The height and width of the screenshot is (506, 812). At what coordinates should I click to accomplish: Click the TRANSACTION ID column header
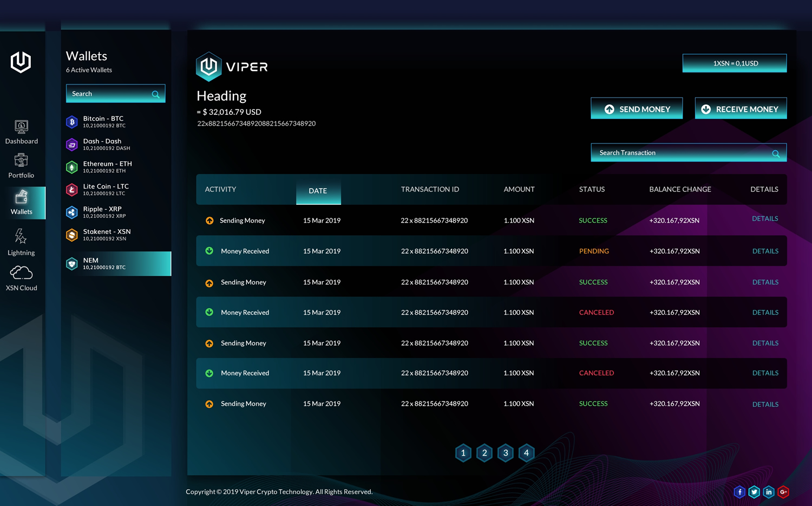click(x=430, y=189)
